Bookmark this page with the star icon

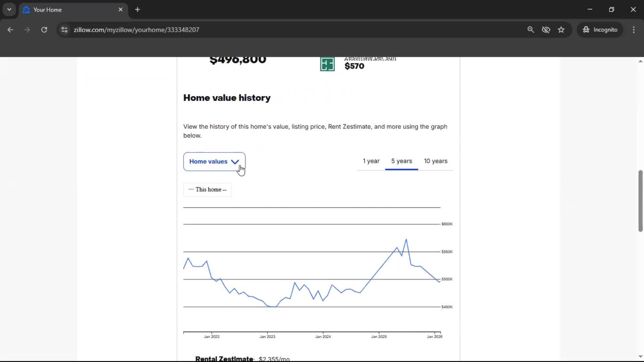(x=561, y=29)
